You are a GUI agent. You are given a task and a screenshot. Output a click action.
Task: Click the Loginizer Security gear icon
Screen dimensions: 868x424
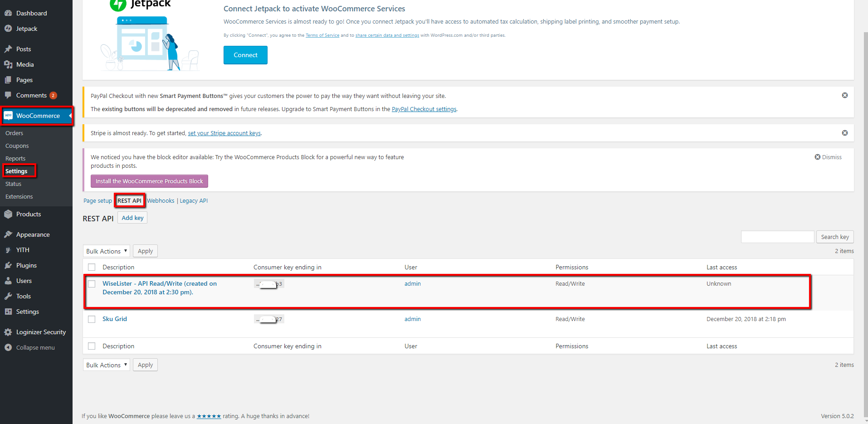[8, 332]
